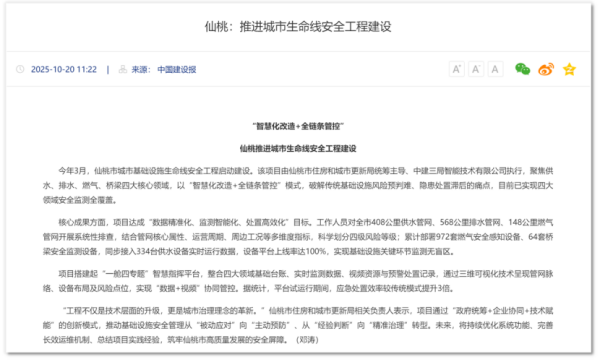Click the 来源： label
Screen dimensions: 600x362
pyautogui.click(x=141, y=70)
